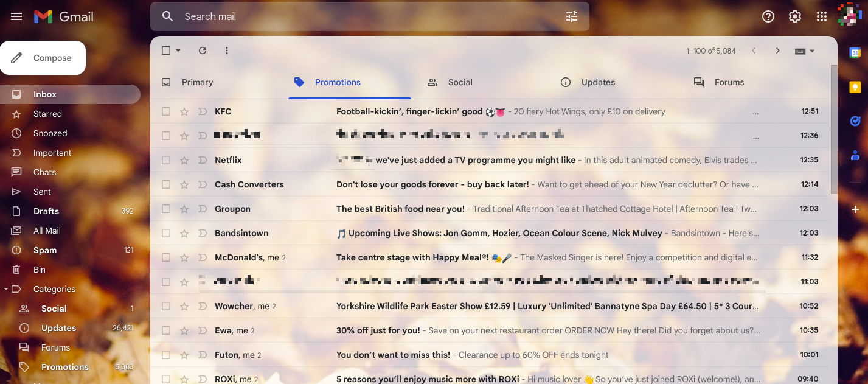
Task: Refresh the mail list
Action: [203, 51]
